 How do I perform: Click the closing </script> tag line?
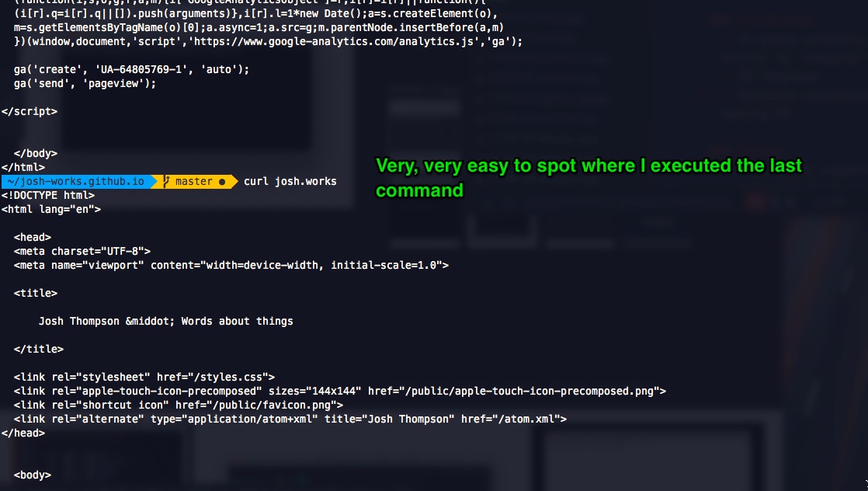click(30, 111)
